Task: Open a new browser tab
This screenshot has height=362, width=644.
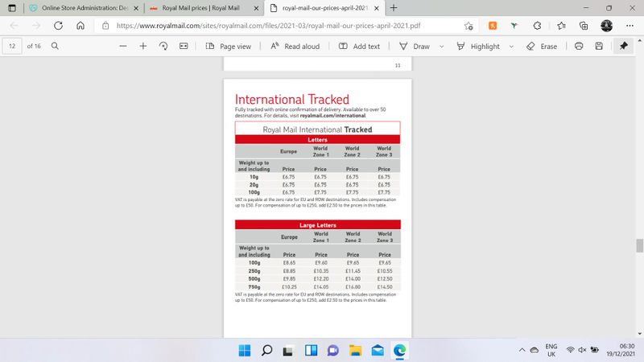Action: click(394, 8)
